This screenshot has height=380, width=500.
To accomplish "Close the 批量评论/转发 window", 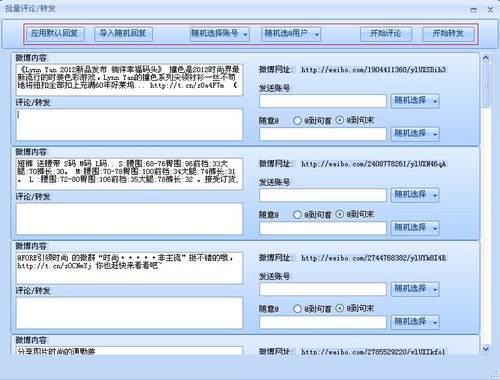I will pyautogui.click(x=490, y=10).
